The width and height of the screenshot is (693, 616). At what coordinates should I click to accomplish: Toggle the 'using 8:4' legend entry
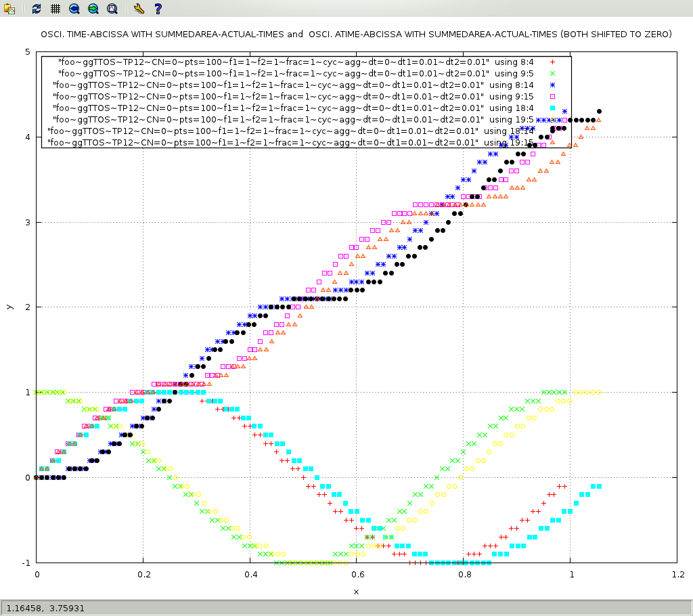(515, 62)
